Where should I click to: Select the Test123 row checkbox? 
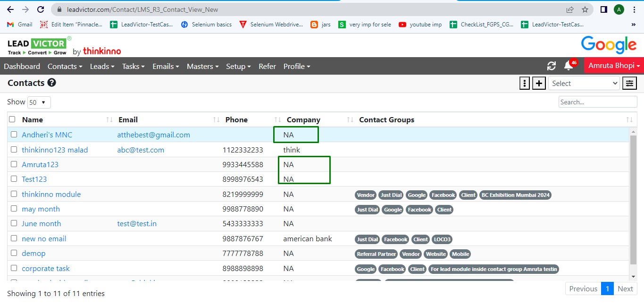14,179
